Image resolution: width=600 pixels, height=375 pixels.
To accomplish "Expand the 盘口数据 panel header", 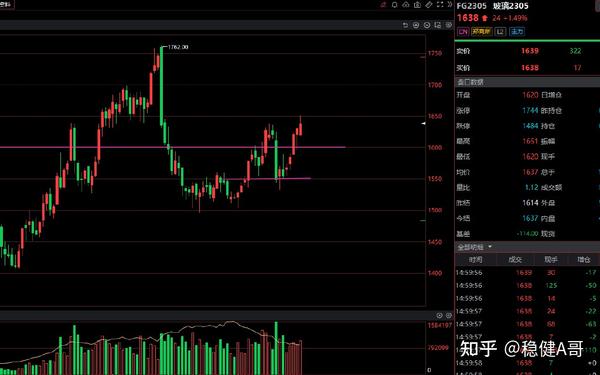I will 527,82.
